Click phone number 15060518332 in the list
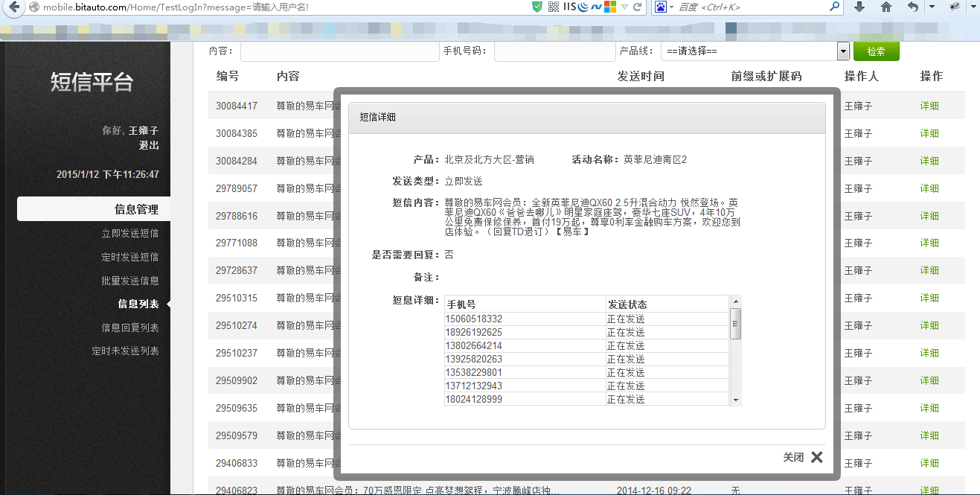The image size is (980, 495). pos(474,319)
